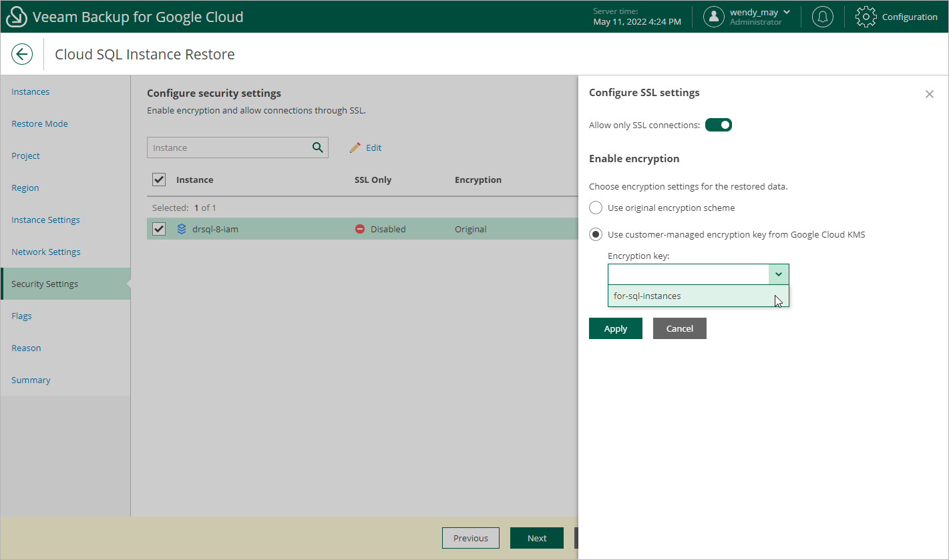Click the Configure security settings heading
Viewport: 949px width, 560px height.
point(214,93)
